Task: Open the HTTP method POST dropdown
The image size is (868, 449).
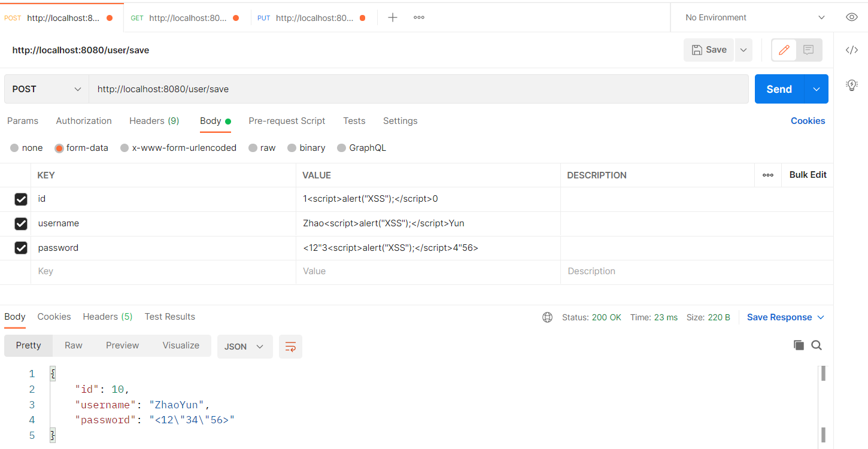Action: click(x=47, y=89)
